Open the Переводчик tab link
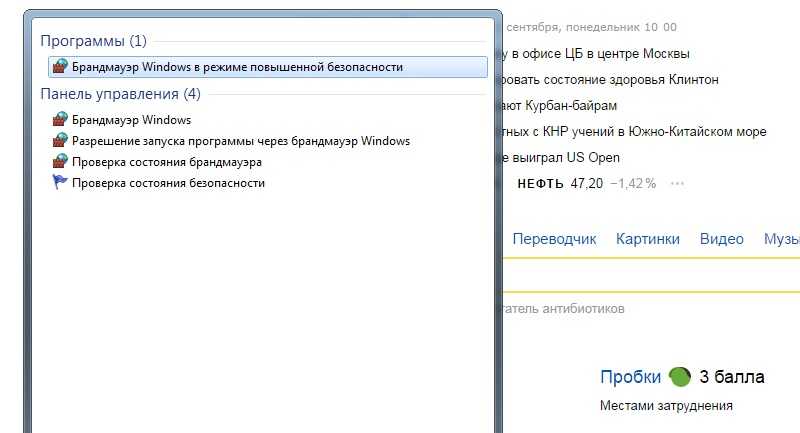 coord(554,239)
